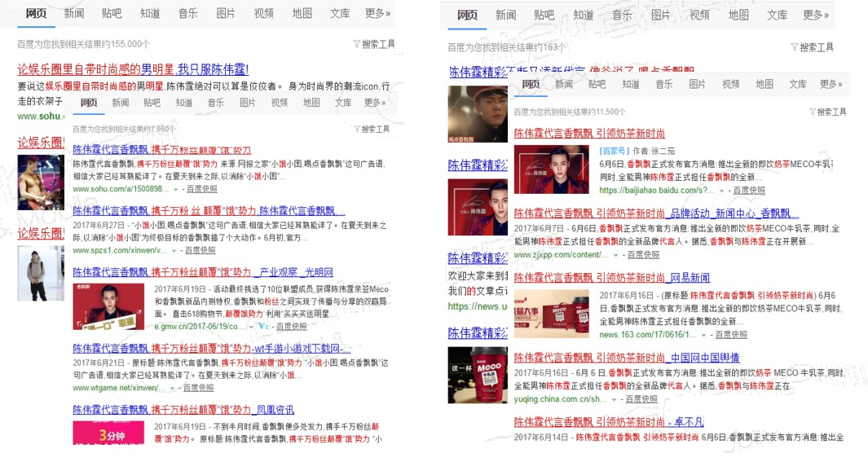
Task: Open the result ending in 卓不凡
Action: point(608,422)
